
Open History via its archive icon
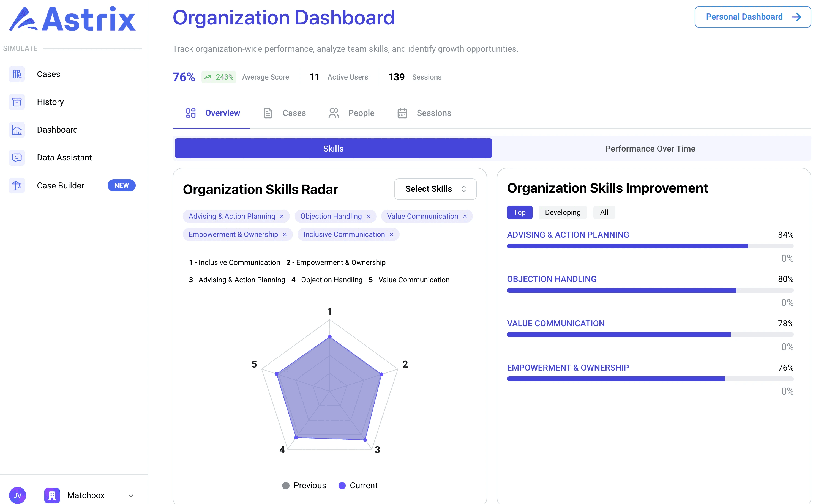pos(17,102)
